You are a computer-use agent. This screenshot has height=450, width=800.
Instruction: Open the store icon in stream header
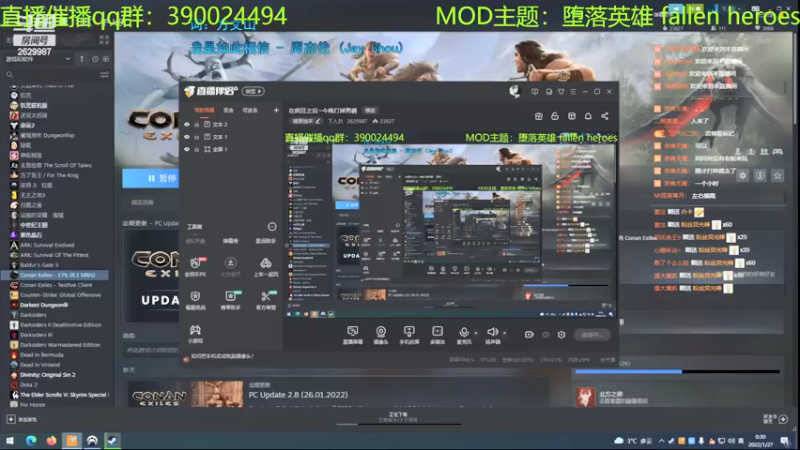tap(538, 116)
